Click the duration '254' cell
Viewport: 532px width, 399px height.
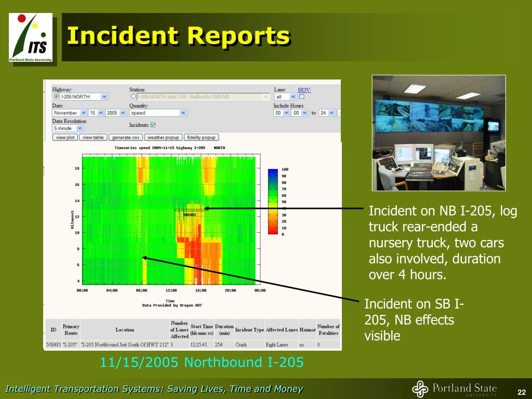pyautogui.click(x=219, y=344)
